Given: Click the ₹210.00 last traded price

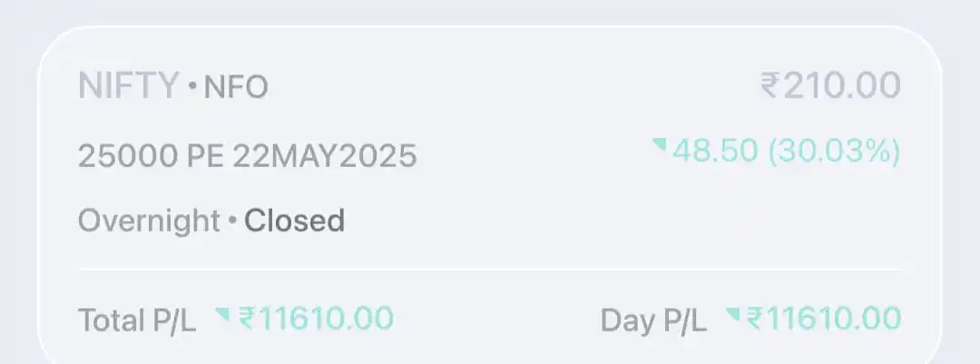Looking at the screenshot, I should [x=830, y=85].
